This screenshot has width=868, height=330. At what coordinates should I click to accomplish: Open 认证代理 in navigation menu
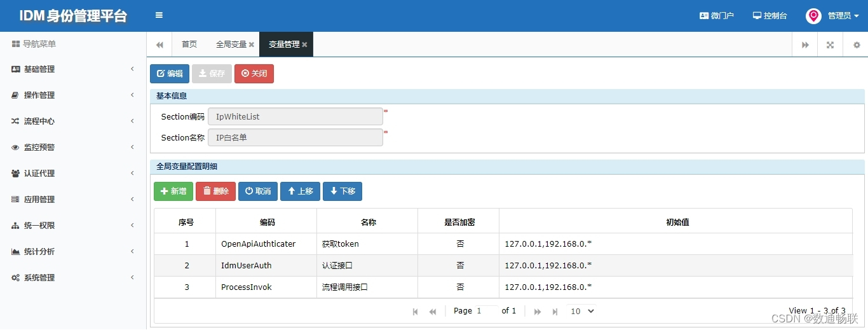pos(39,173)
